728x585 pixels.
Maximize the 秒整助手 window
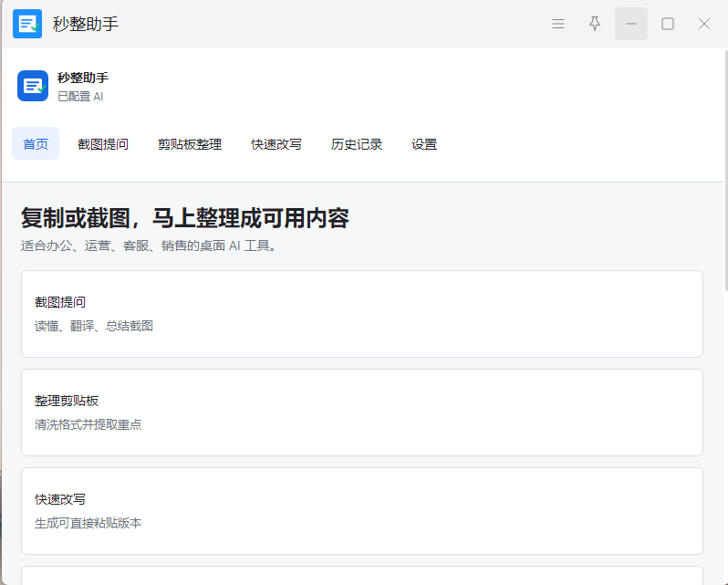click(x=668, y=24)
